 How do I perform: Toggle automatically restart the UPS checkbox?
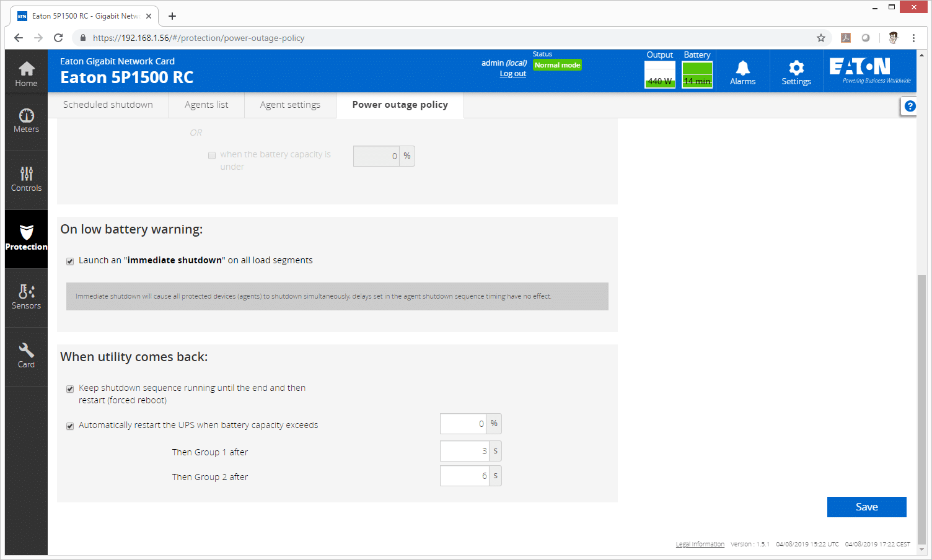pyautogui.click(x=70, y=426)
